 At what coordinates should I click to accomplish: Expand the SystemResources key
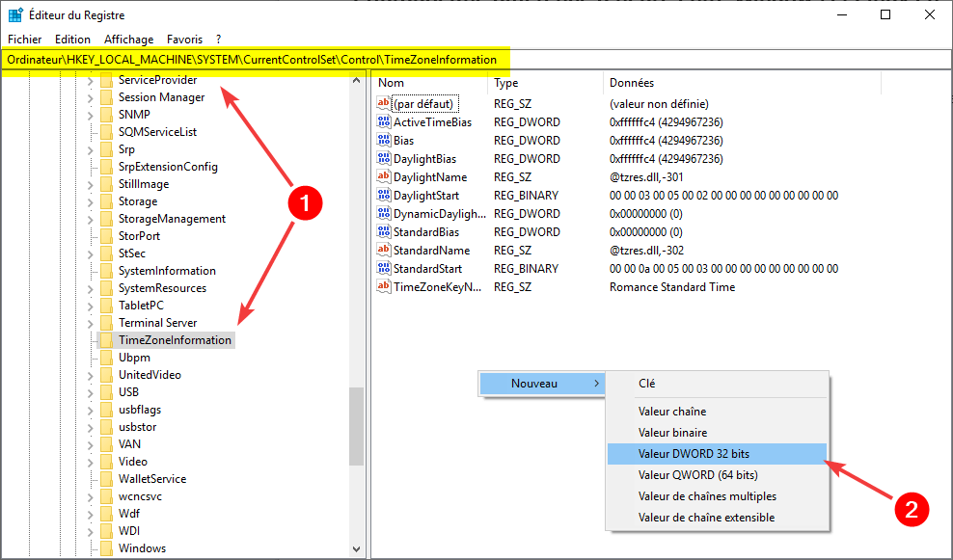tap(90, 288)
